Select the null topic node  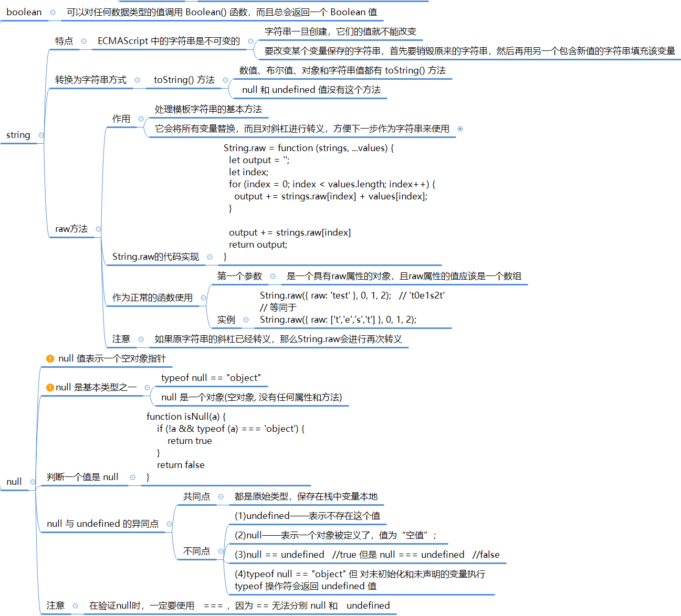(x=14, y=482)
